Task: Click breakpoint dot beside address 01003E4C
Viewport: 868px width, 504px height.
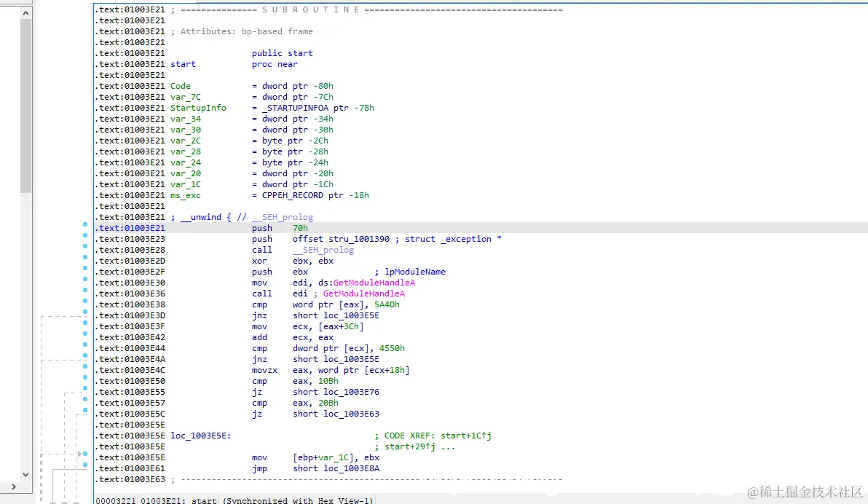Action: click(x=85, y=366)
